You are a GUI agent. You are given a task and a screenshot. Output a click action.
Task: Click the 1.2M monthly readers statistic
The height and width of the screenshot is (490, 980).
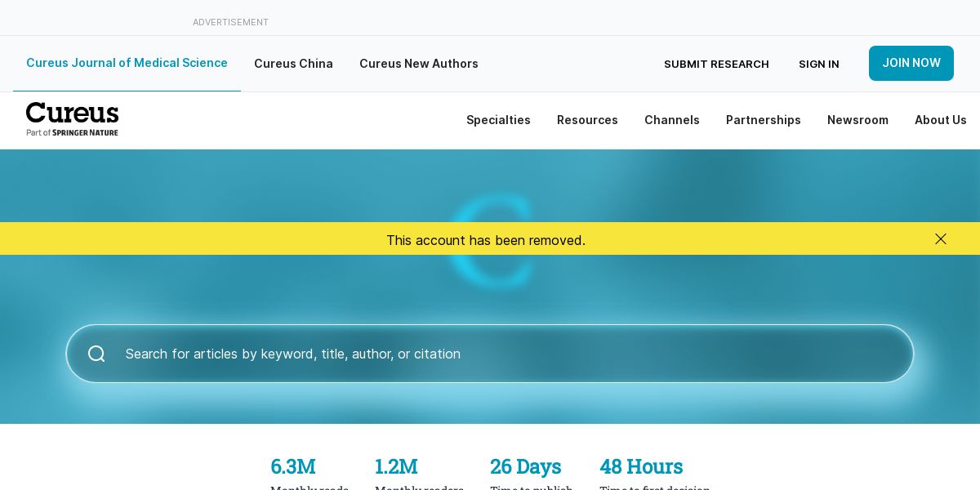[x=419, y=474]
